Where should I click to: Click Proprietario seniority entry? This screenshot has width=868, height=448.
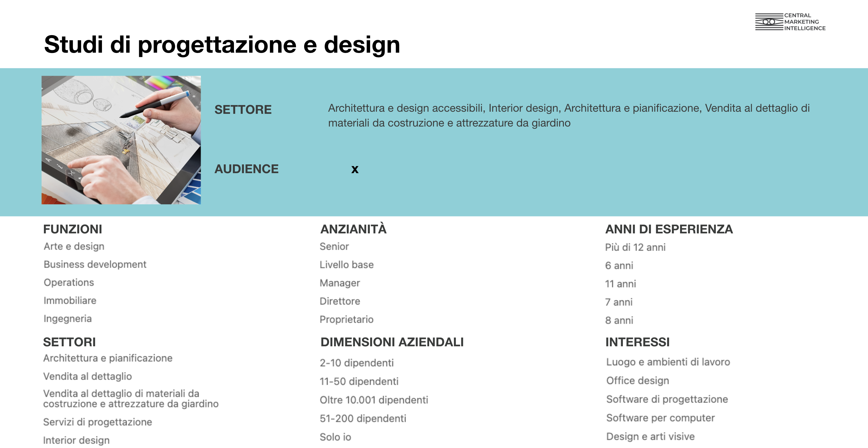(x=346, y=319)
